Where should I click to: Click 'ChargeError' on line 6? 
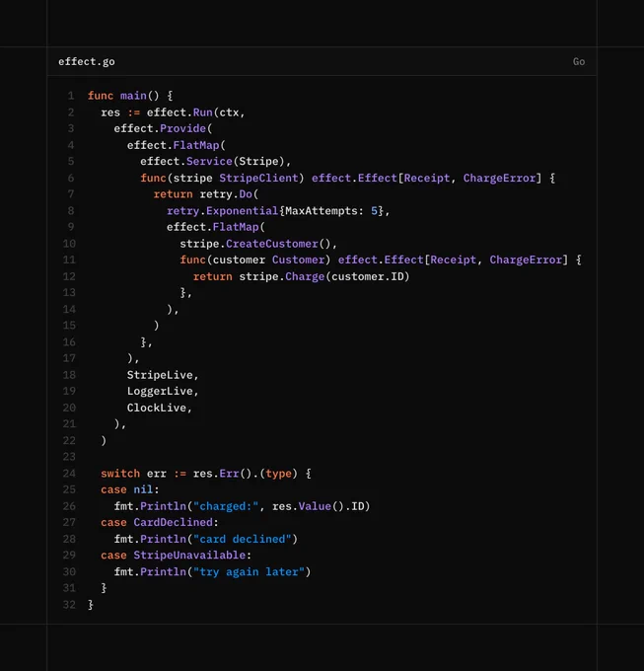click(499, 178)
